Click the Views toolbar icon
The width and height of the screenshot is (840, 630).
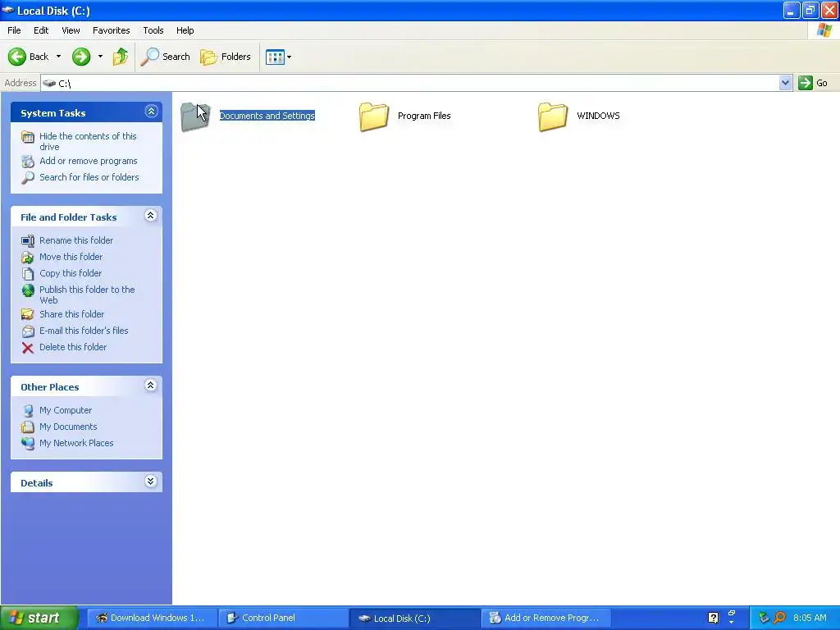pyautogui.click(x=275, y=57)
